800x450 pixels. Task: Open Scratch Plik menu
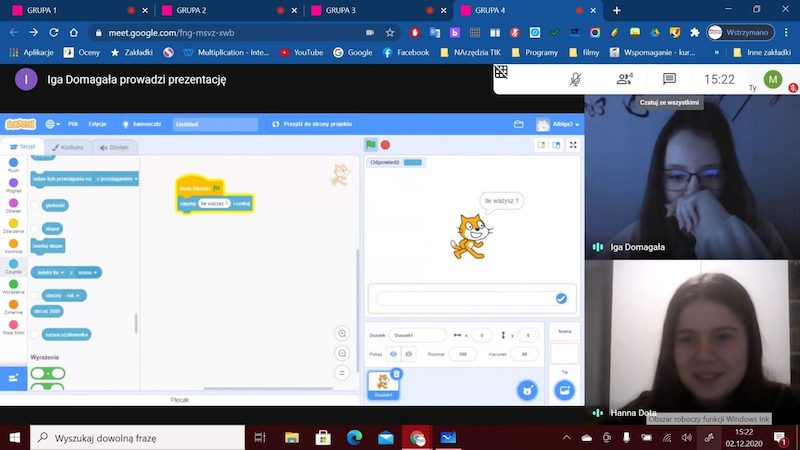73,124
